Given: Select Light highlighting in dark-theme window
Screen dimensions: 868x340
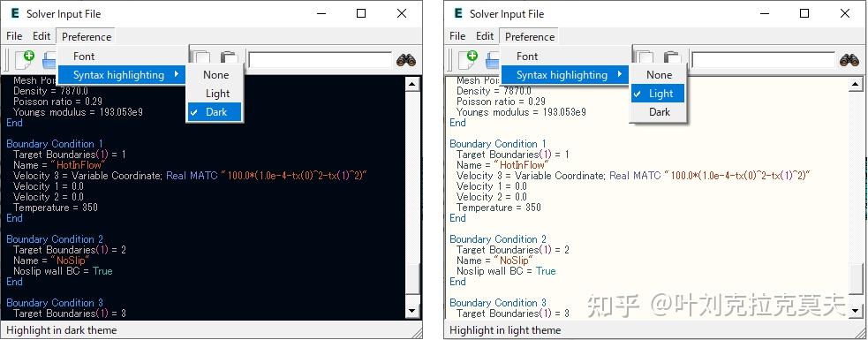Looking at the screenshot, I should pyautogui.click(x=215, y=94).
